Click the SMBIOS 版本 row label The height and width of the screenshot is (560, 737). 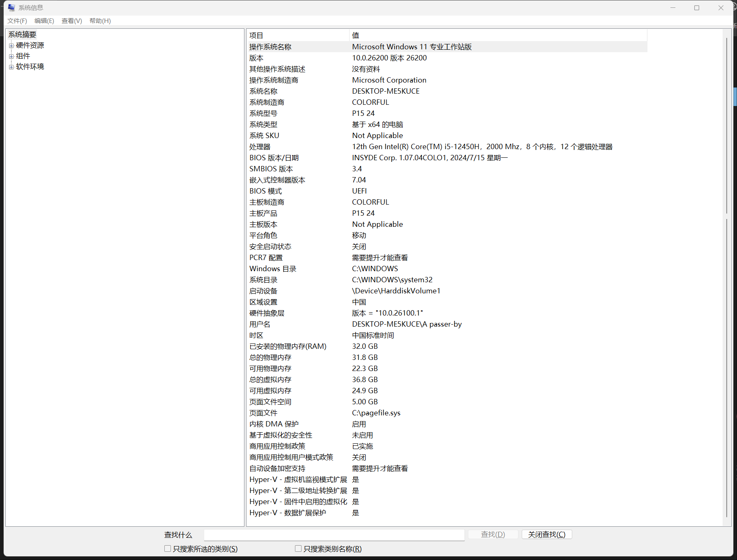(271, 169)
